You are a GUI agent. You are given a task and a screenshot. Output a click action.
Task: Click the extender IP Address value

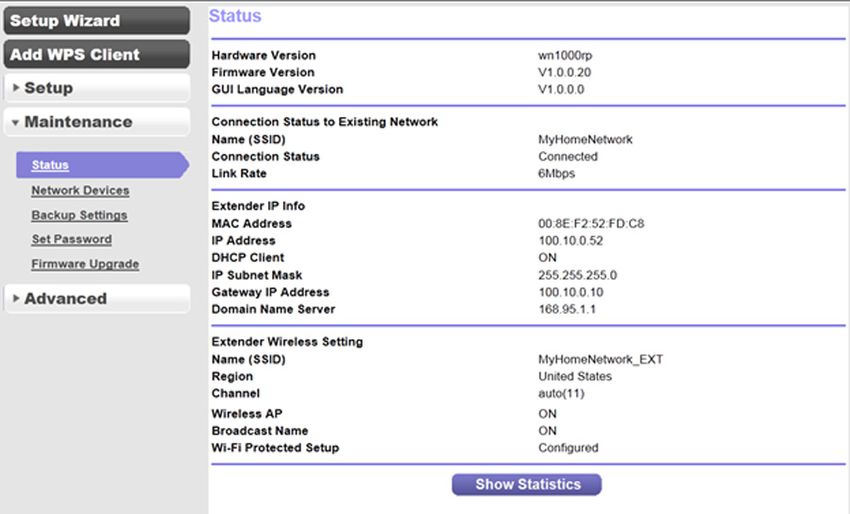(570, 241)
